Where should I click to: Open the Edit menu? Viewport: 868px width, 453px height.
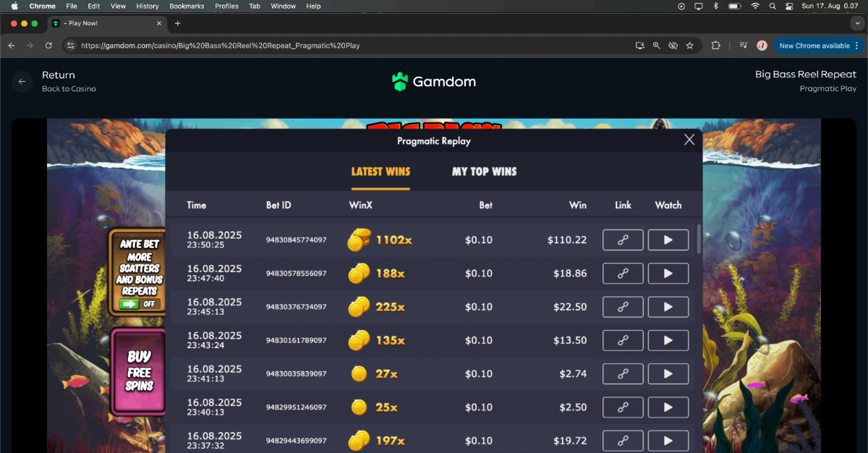pyautogui.click(x=94, y=6)
